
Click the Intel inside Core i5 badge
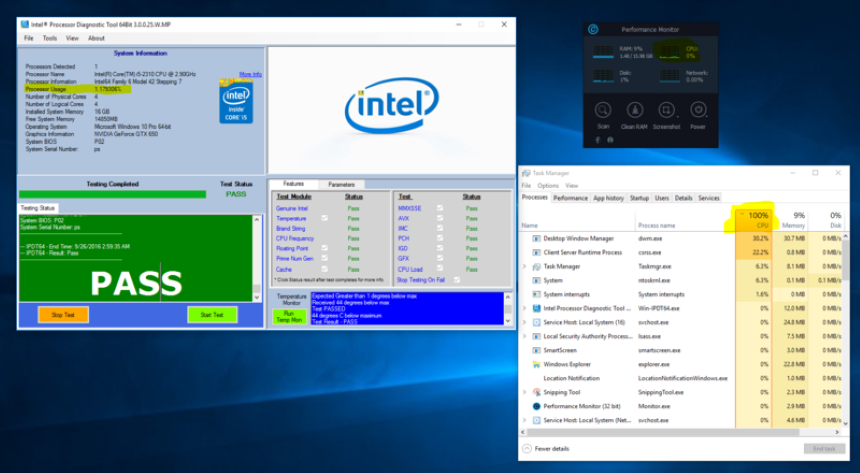tap(236, 101)
